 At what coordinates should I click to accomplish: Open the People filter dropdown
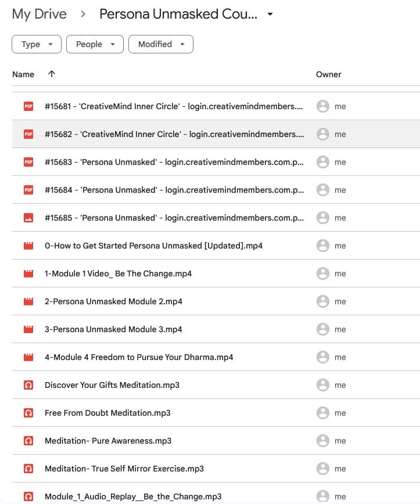(x=95, y=44)
